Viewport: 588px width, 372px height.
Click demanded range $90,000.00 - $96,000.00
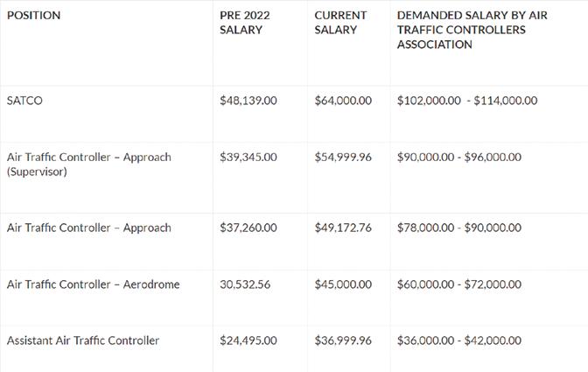click(x=459, y=158)
